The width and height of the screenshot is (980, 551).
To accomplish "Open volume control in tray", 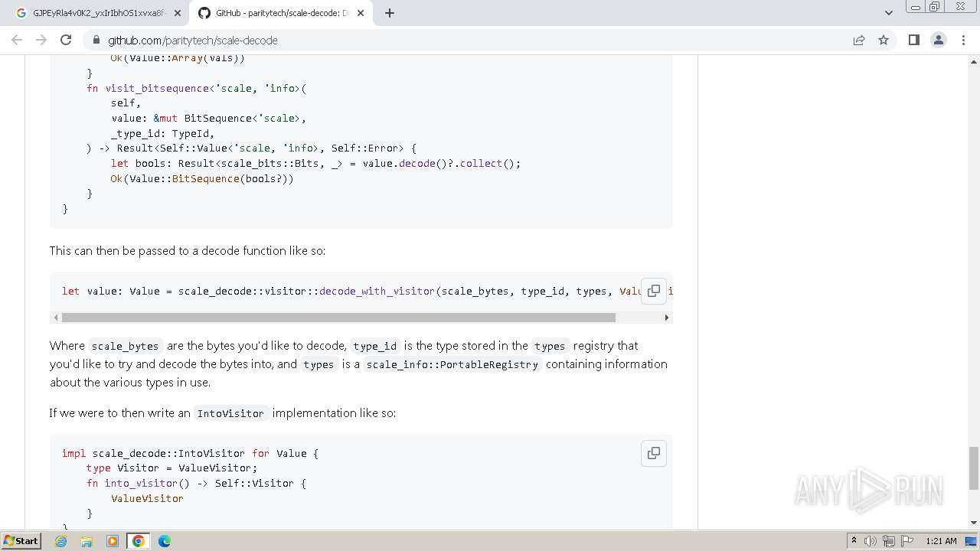I will point(871,541).
